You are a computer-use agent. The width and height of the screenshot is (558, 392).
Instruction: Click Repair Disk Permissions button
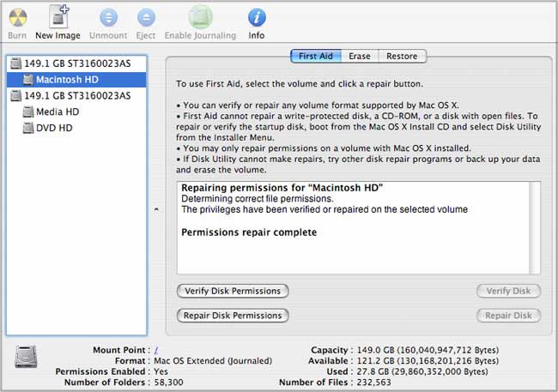coord(233,316)
